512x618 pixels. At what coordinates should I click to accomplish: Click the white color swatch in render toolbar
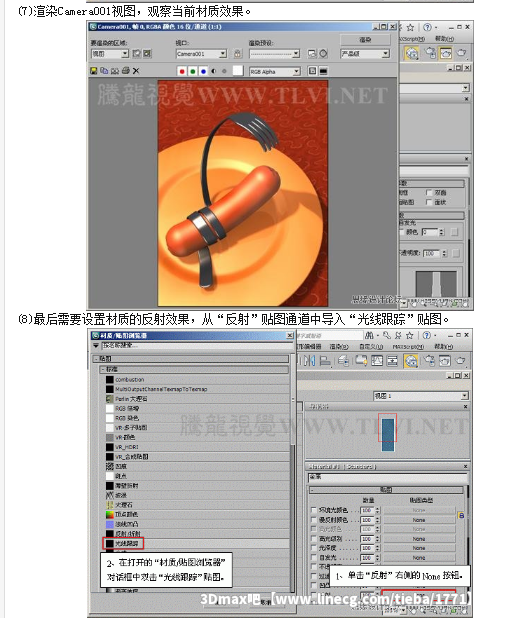238,71
